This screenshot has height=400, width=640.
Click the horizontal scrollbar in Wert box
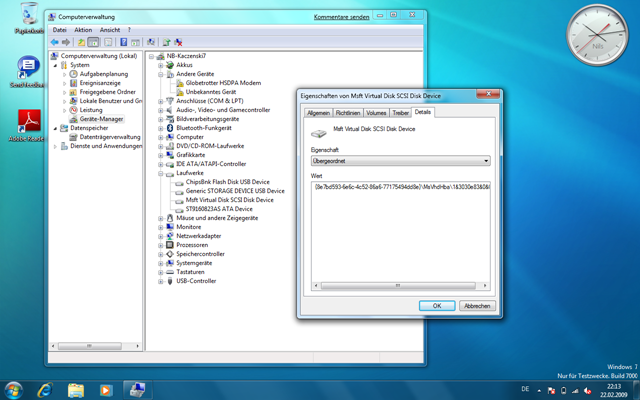click(398, 286)
